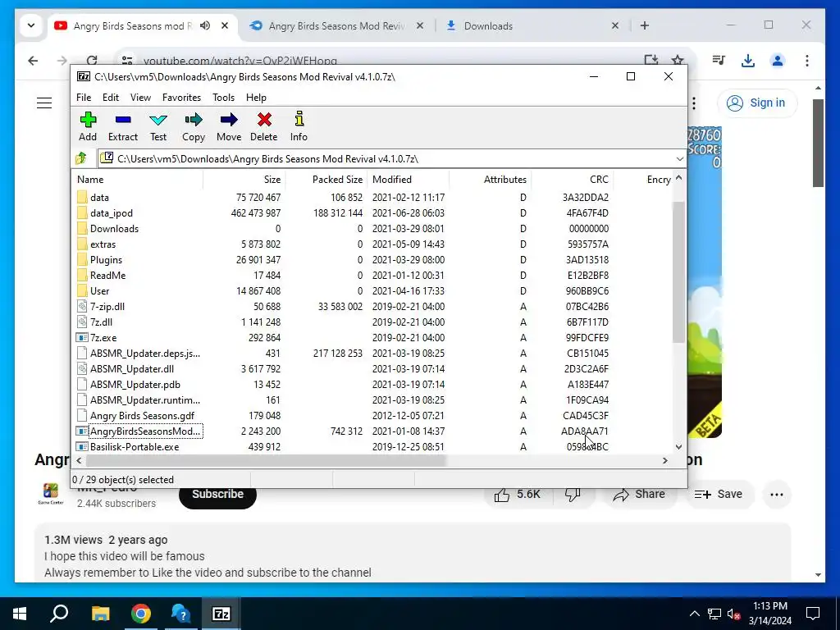The width and height of the screenshot is (840, 630).
Task: Select the Basilisk-Portable.exe icon
Action: tap(81, 447)
